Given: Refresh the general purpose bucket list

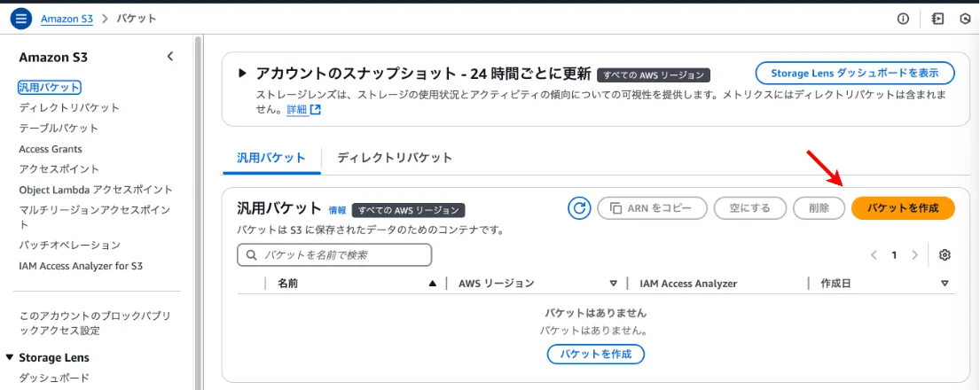Looking at the screenshot, I should (x=579, y=208).
